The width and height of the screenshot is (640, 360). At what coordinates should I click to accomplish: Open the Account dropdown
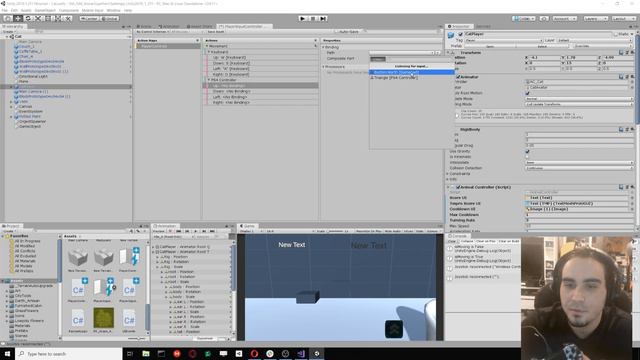coord(565,18)
